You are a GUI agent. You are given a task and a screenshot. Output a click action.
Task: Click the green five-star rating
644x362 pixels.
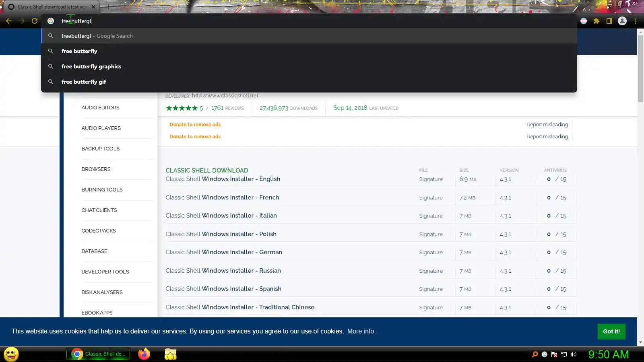click(182, 108)
